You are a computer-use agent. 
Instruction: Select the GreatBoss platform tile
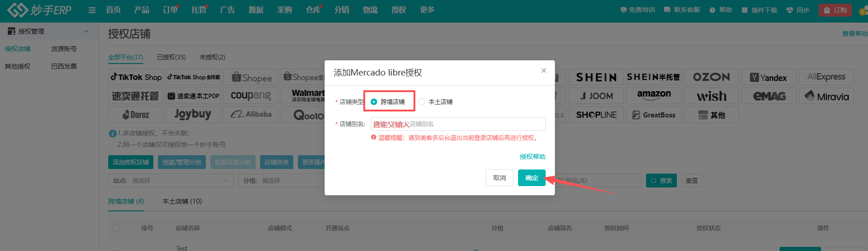point(654,115)
